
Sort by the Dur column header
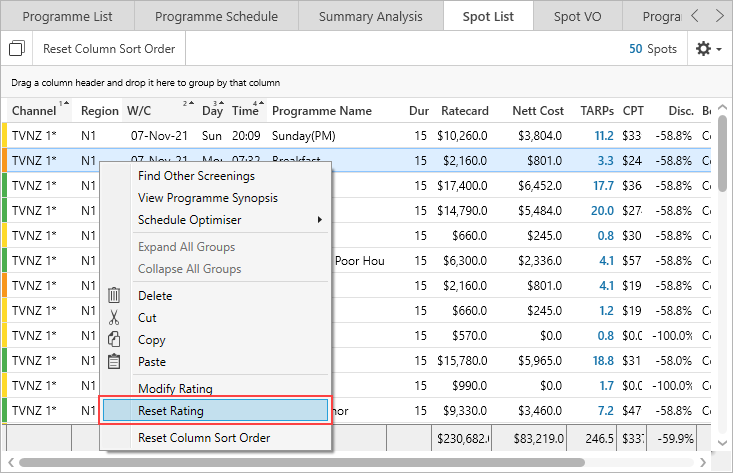[418, 111]
